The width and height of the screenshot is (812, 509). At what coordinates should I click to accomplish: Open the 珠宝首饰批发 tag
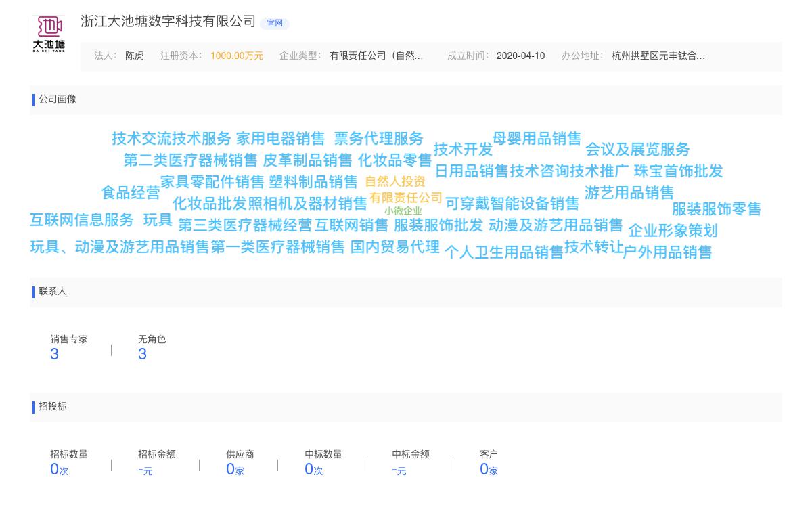click(x=679, y=171)
